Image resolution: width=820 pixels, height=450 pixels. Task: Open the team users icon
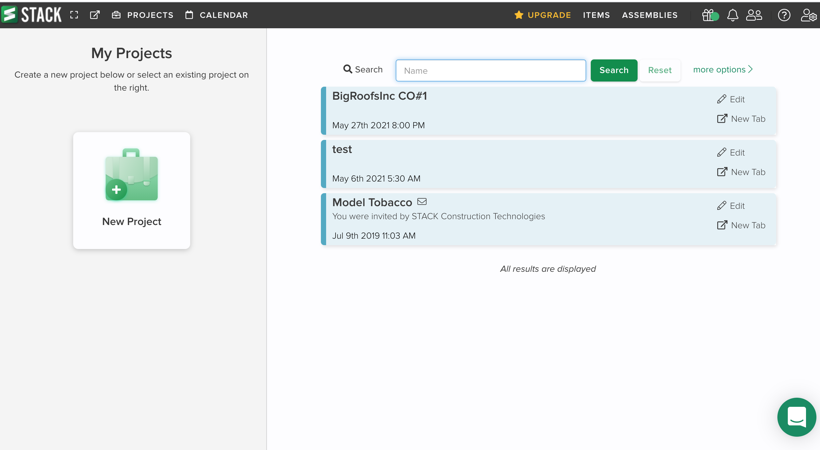click(754, 15)
